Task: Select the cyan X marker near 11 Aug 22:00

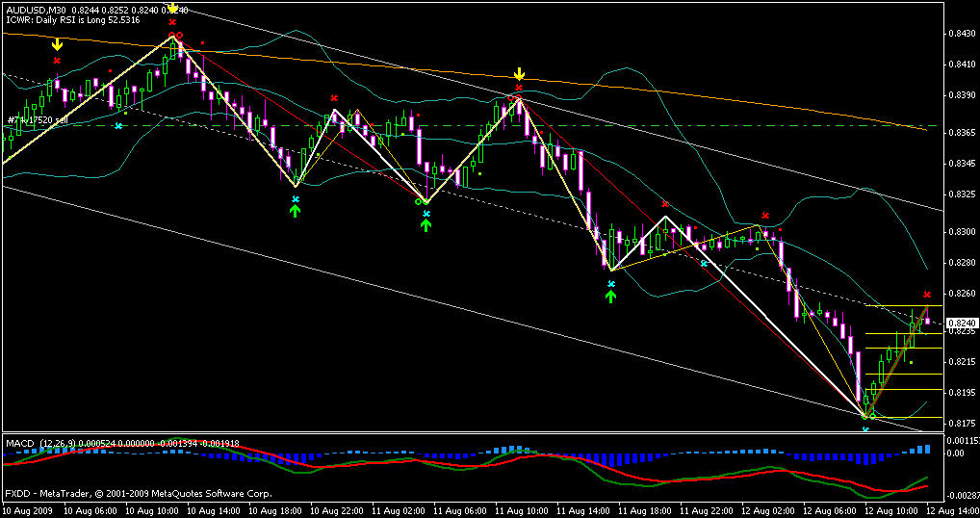Action: (x=704, y=263)
